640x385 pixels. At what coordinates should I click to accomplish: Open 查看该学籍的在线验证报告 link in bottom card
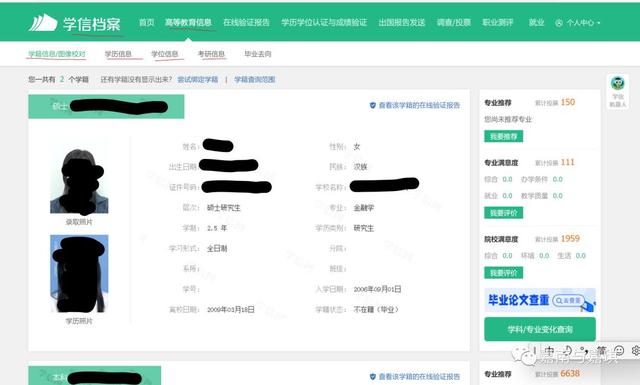point(415,376)
